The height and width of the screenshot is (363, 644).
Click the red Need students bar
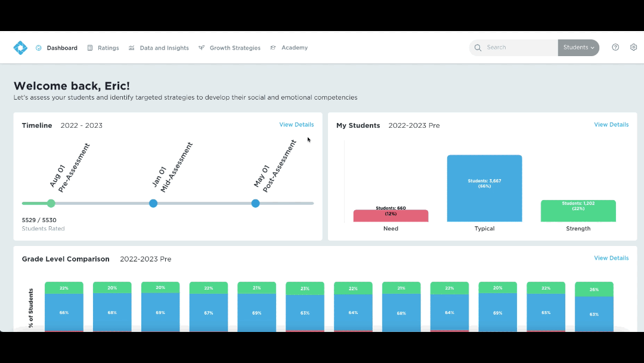(x=391, y=216)
